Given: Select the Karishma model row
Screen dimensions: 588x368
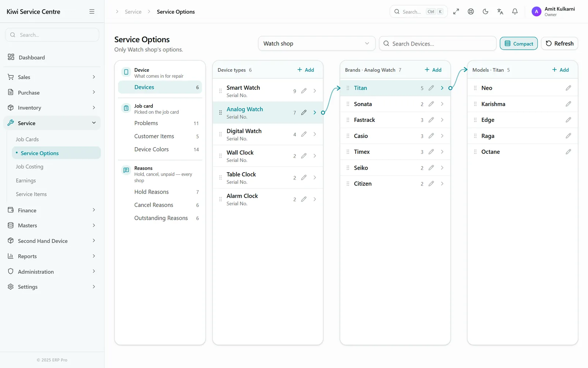Looking at the screenshot, I should (x=523, y=104).
